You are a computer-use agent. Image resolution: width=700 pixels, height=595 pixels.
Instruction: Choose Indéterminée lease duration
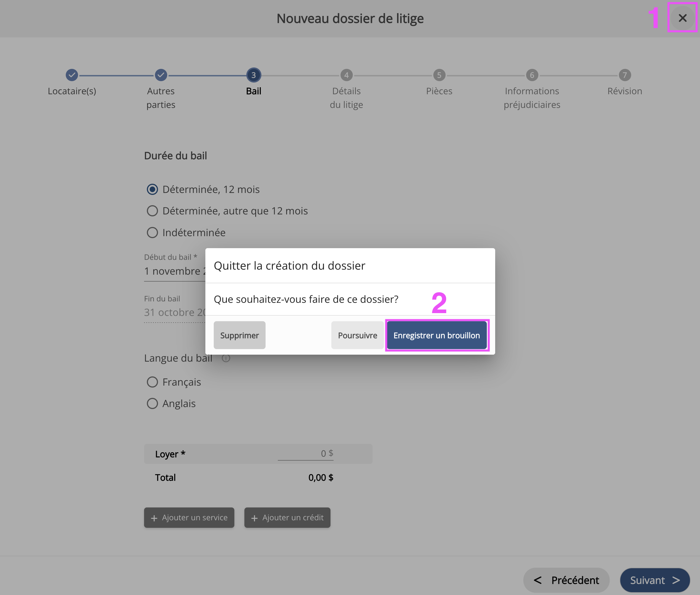coord(152,233)
